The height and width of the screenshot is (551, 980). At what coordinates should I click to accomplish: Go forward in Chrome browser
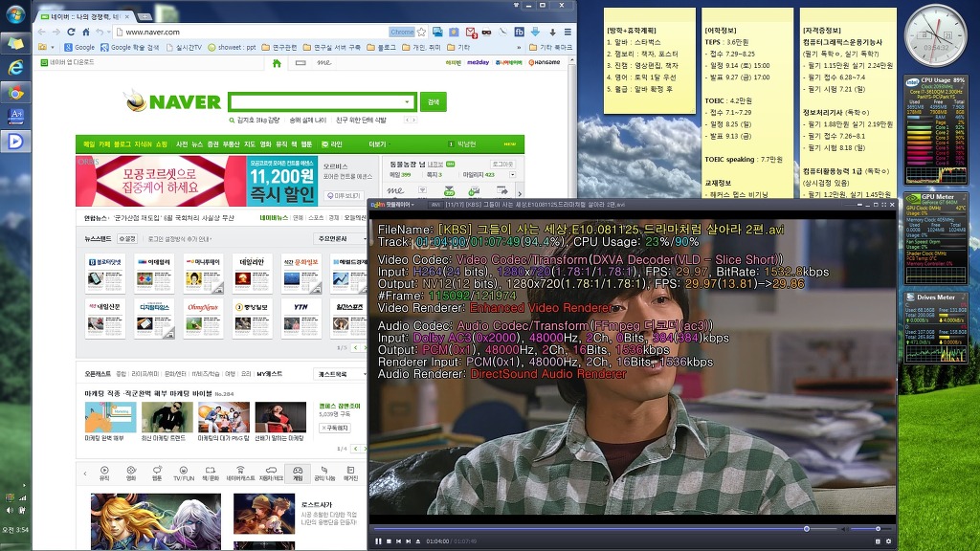(56, 32)
